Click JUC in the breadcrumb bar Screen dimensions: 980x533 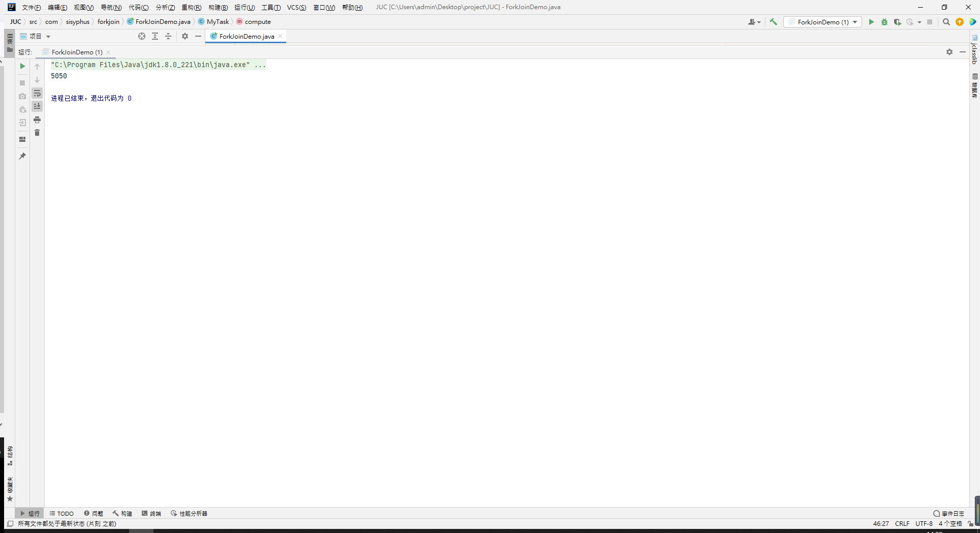16,22
